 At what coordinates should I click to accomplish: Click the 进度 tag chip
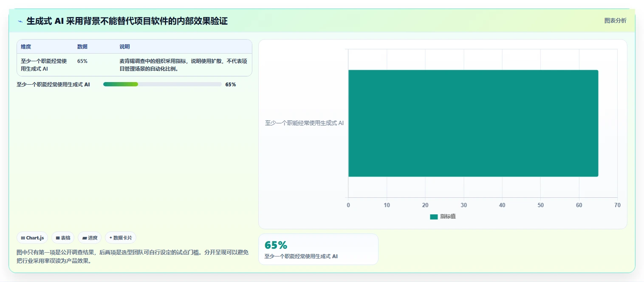coord(90,238)
